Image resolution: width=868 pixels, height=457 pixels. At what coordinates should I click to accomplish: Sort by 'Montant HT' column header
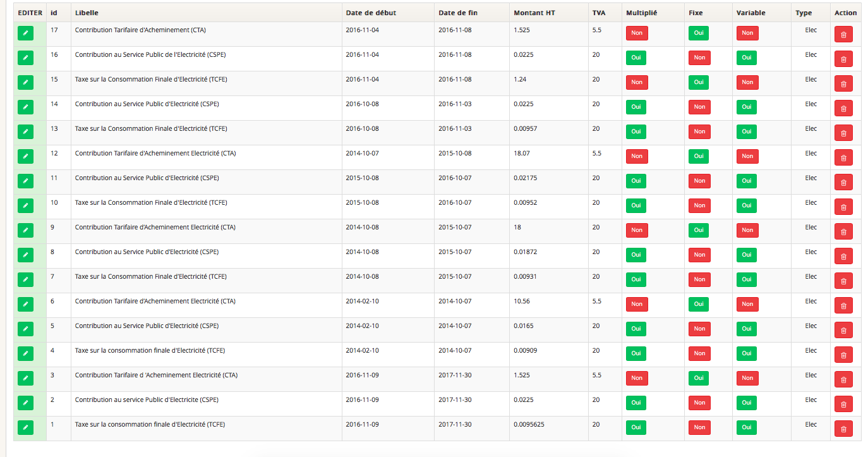point(534,13)
